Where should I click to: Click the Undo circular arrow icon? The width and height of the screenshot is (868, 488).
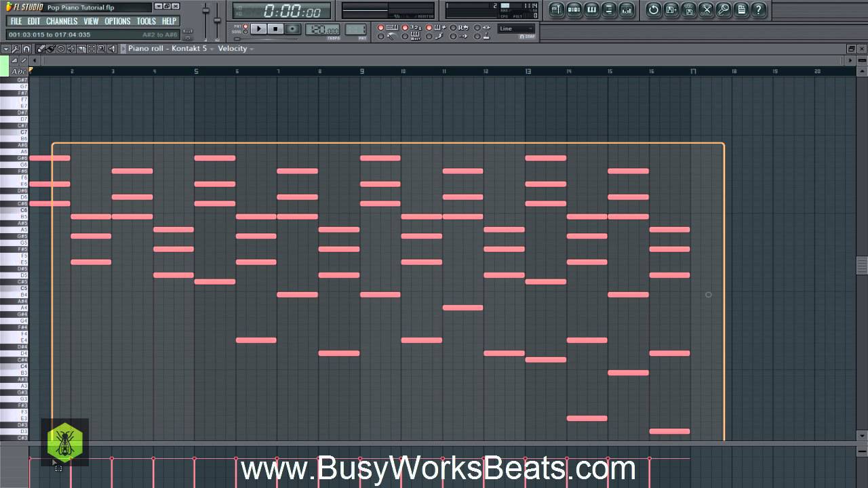pos(653,9)
